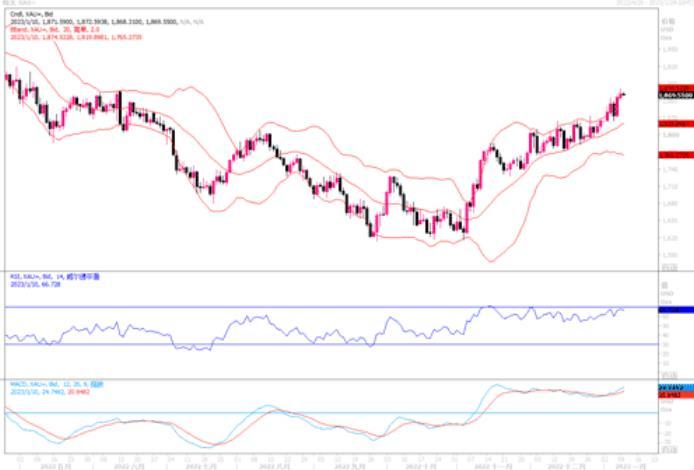The width and height of the screenshot is (694, 470).
Task: Select the lower Bollinger band red price tag
Action: point(674,156)
